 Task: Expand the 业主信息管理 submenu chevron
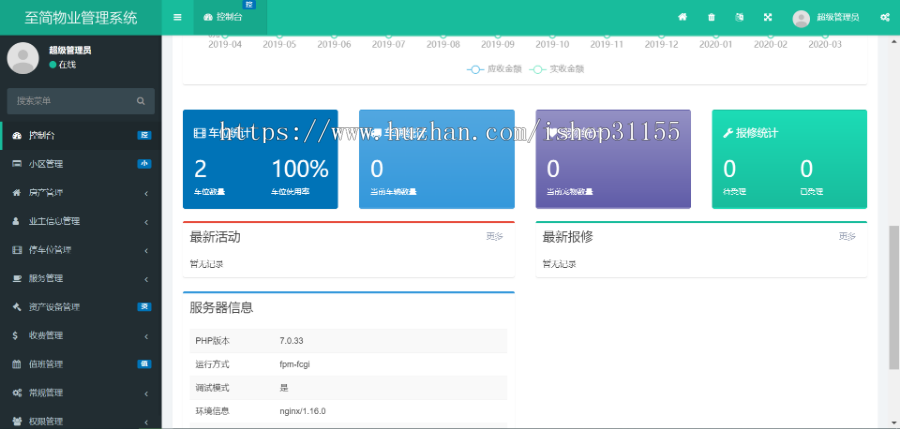pyautogui.click(x=146, y=222)
